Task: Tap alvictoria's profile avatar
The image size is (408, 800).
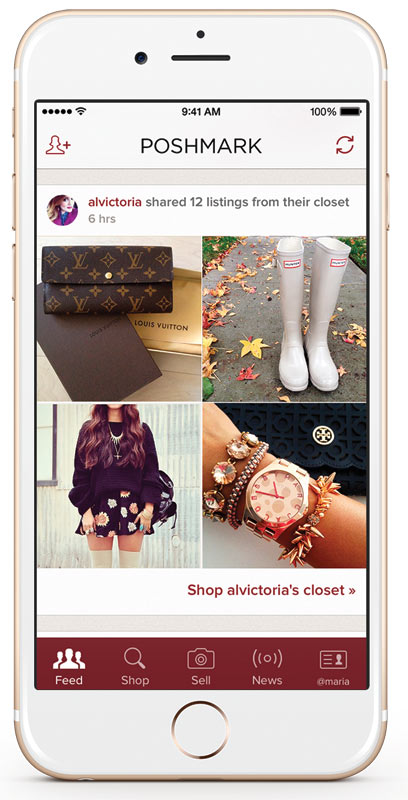Action: pyautogui.click(x=62, y=210)
